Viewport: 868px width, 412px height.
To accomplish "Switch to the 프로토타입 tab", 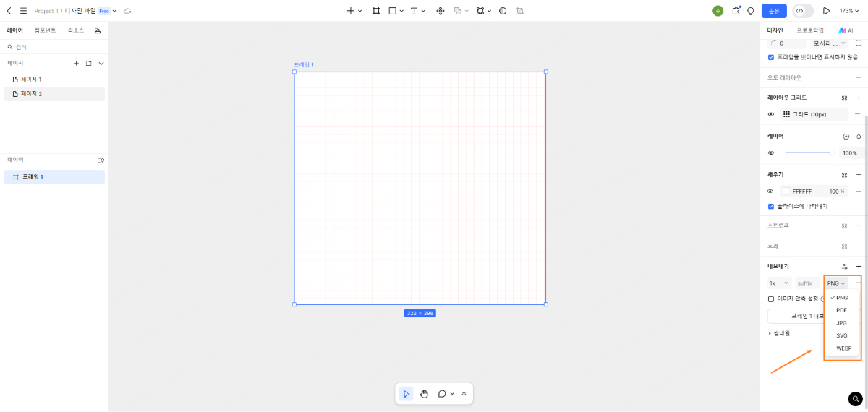I will tap(809, 30).
